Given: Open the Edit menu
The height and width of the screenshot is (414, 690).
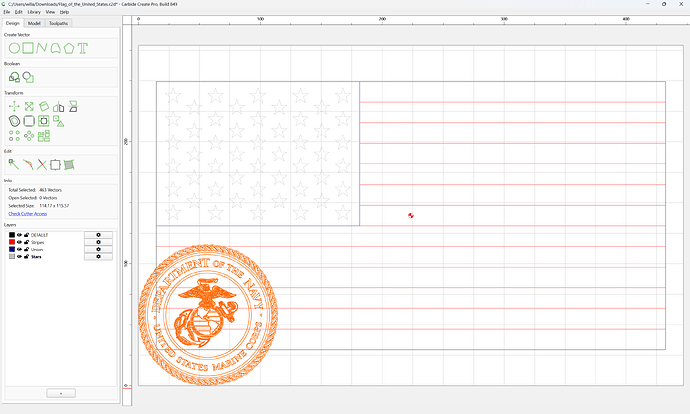Looking at the screenshot, I should (18, 12).
